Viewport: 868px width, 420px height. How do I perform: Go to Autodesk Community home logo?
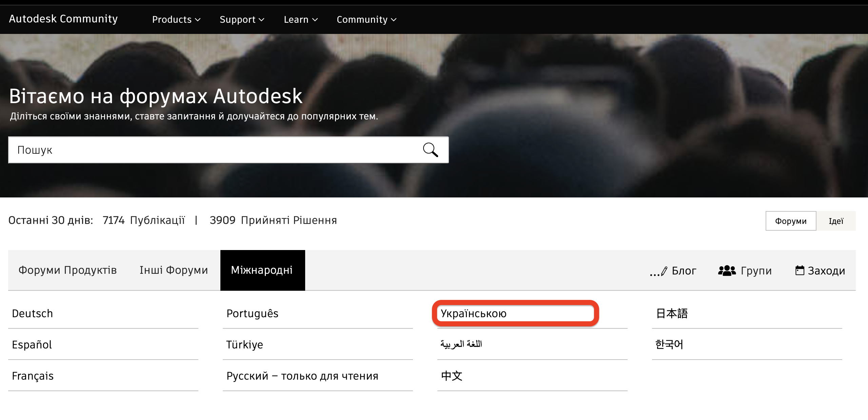[x=63, y=19]
